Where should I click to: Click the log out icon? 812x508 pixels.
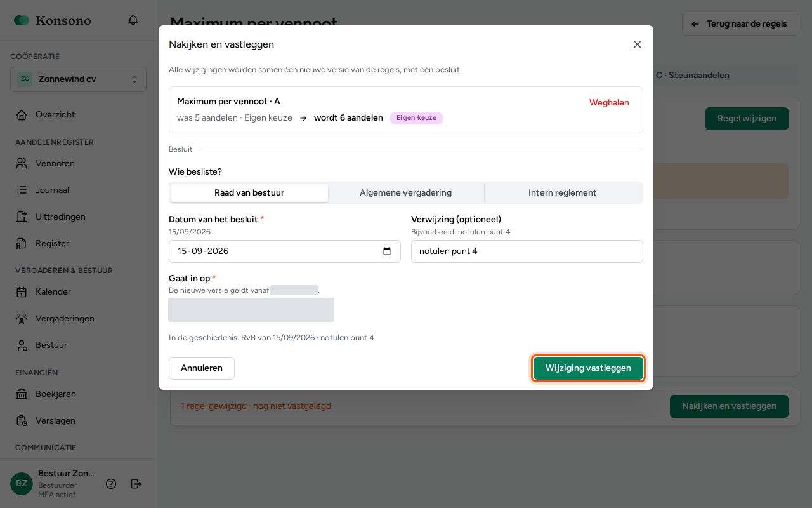(136, 484)
